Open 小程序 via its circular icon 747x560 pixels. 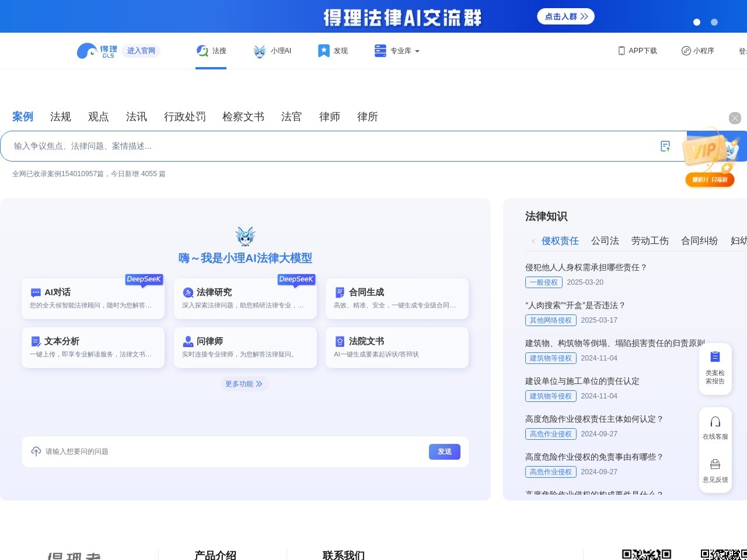[686, 51]
